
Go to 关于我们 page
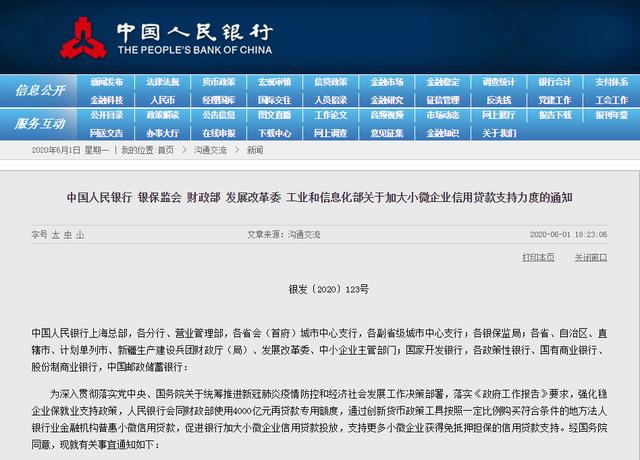pos(499,133)
